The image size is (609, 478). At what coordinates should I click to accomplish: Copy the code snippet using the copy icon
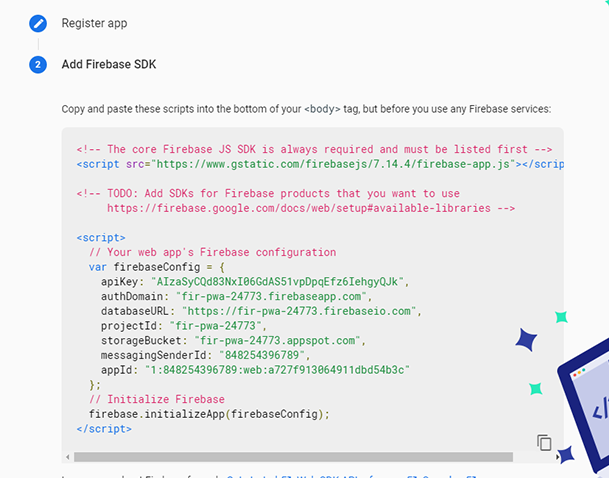pos(544,442)
